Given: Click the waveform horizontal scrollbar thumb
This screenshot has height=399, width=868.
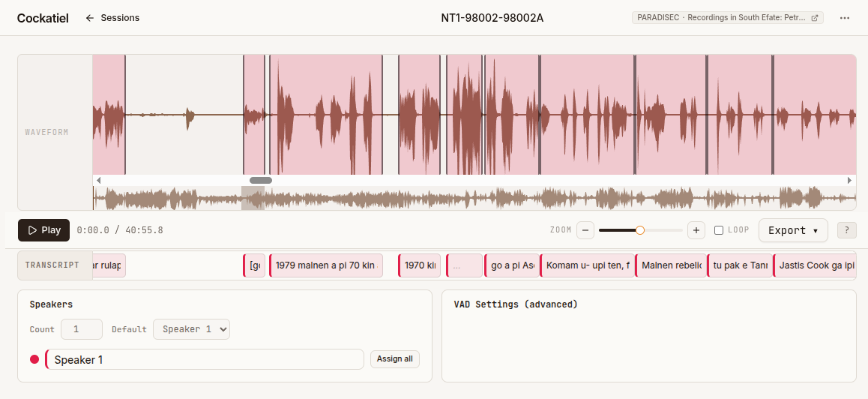Looking at the screenshot, I should 261,180.
